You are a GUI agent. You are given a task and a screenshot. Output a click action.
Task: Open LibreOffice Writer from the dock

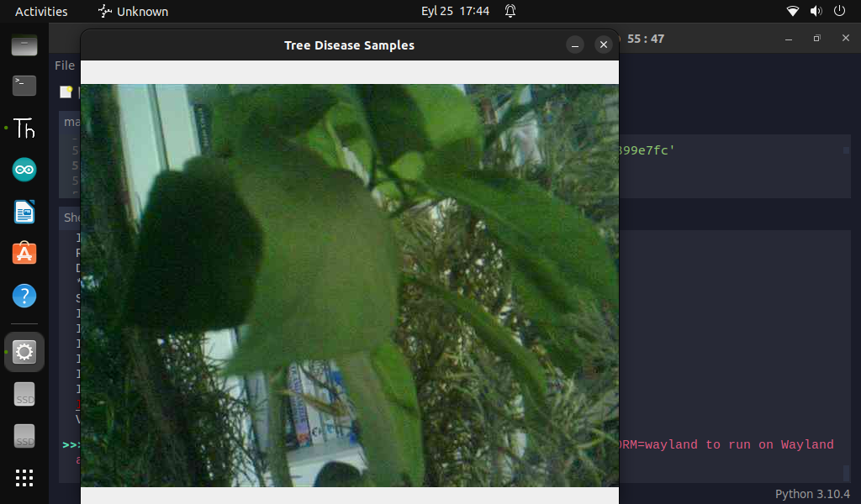point(24,212)
